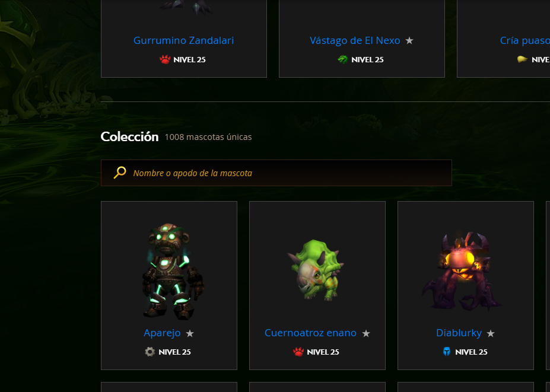Click the red paw icon under Cuernoatroz enano
The width and height of the screenshot is (550, 392).
(x=298, y=352)
